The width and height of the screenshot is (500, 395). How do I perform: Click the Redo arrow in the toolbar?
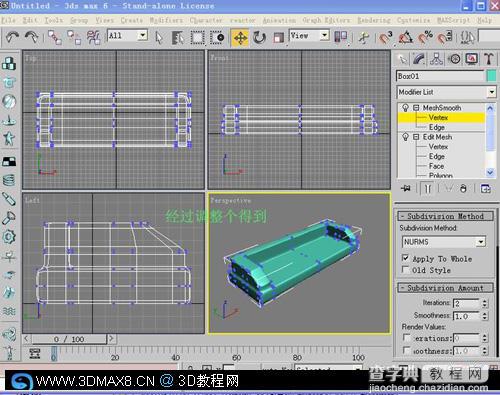point(32,37)
